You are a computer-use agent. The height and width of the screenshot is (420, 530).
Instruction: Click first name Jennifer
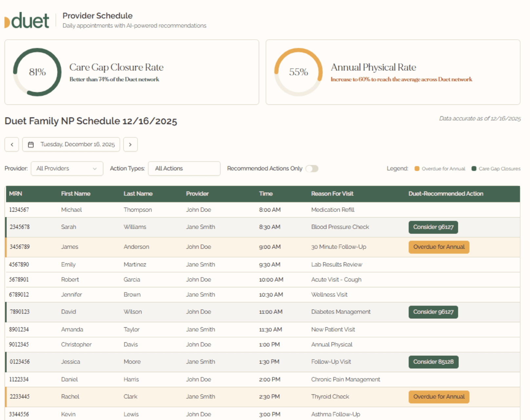pyautogui.click(x=71, y=295)
